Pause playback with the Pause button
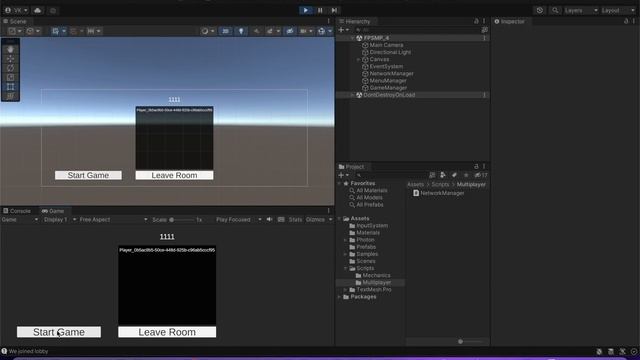Image resolution: width=640 pixels, height=360 pixels. pyautogui.click(x=320, y=10)
